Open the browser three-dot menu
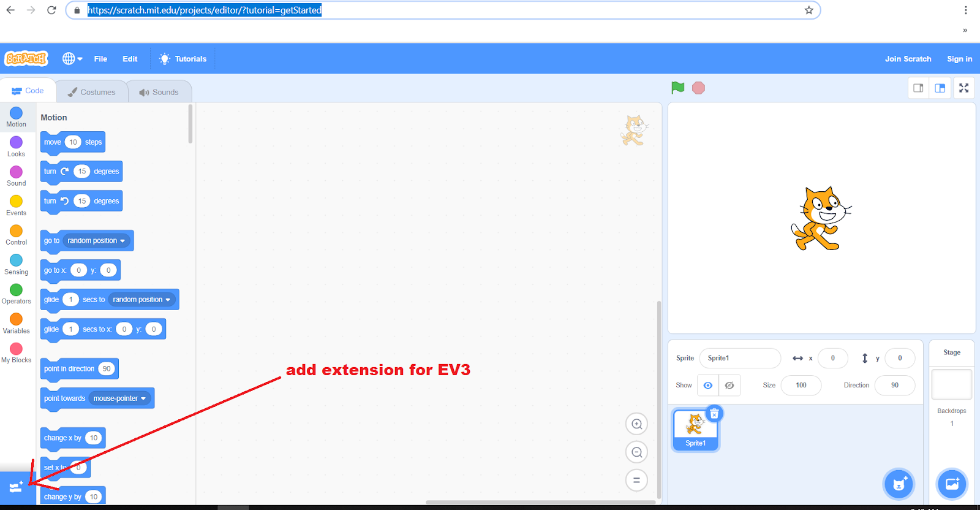The height and width of the screenshot is (510, 980). (965, 10)
